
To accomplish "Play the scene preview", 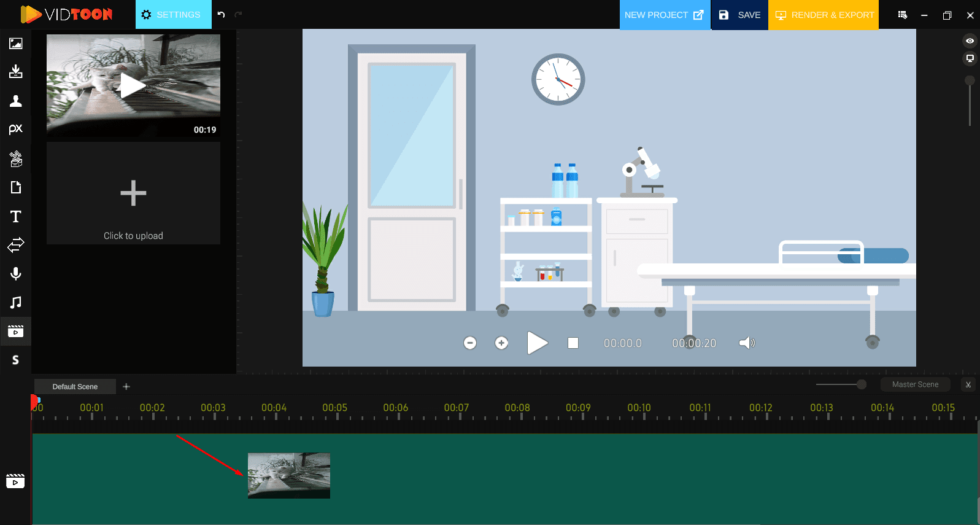I will point(537,343).
